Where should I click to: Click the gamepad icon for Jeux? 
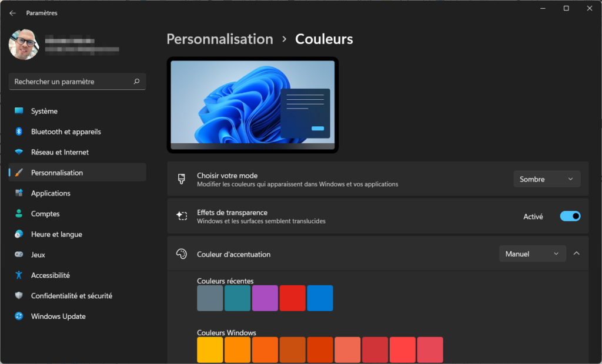(19, 254)
